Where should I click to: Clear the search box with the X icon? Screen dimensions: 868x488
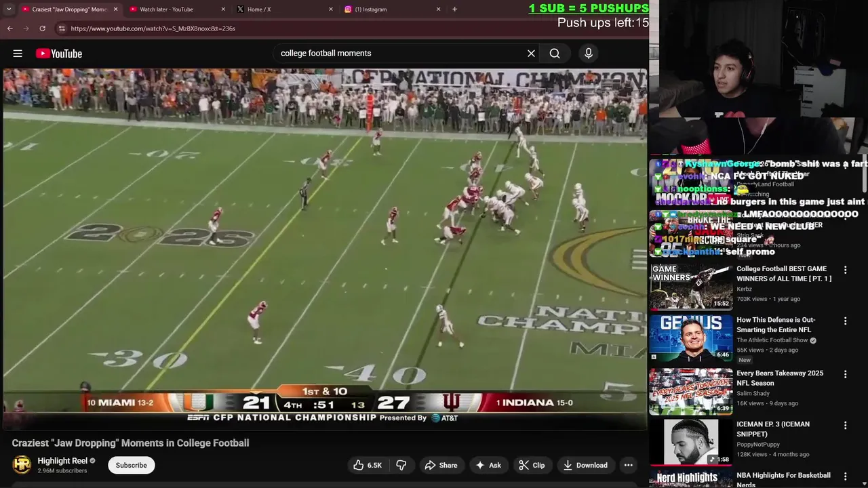[531, 54]
